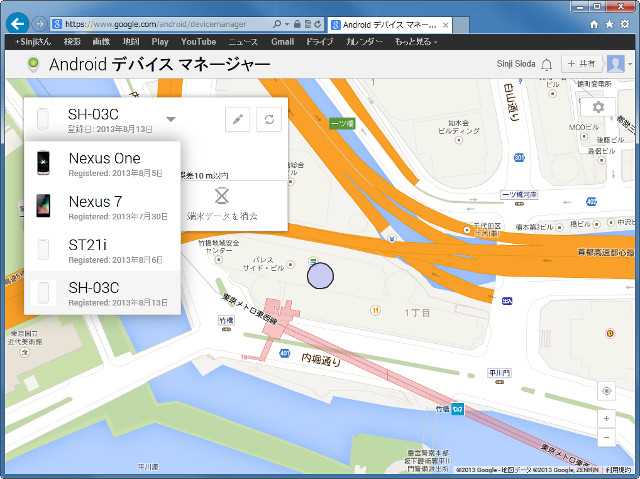Click the pencil rename device icon

pyautogui.click(x=238, y=119)
